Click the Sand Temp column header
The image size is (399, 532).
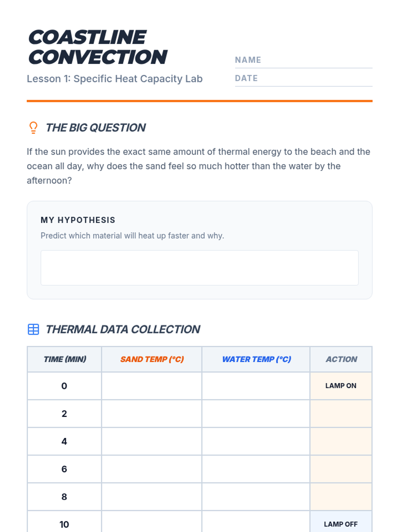pos(152,359)
